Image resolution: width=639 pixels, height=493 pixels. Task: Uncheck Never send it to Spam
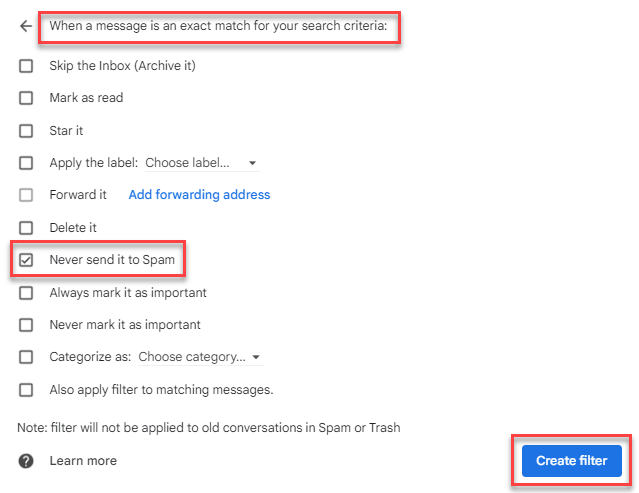26,260
